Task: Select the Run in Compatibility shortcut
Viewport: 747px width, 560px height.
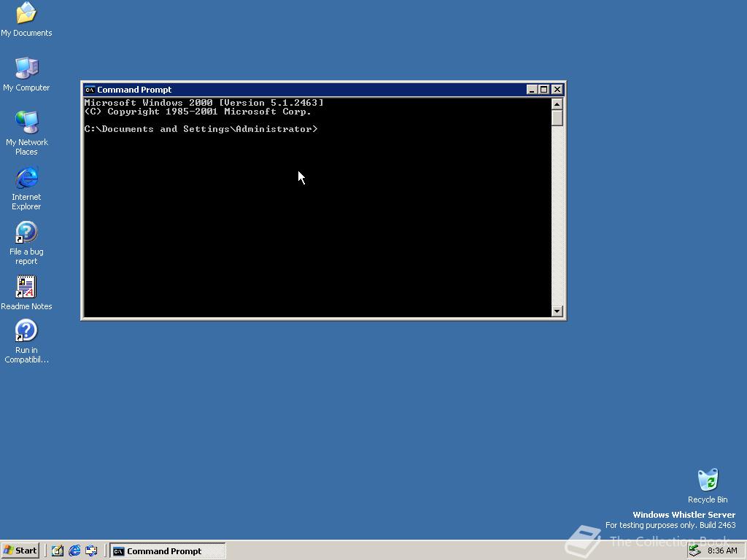Action: [26, 341]
